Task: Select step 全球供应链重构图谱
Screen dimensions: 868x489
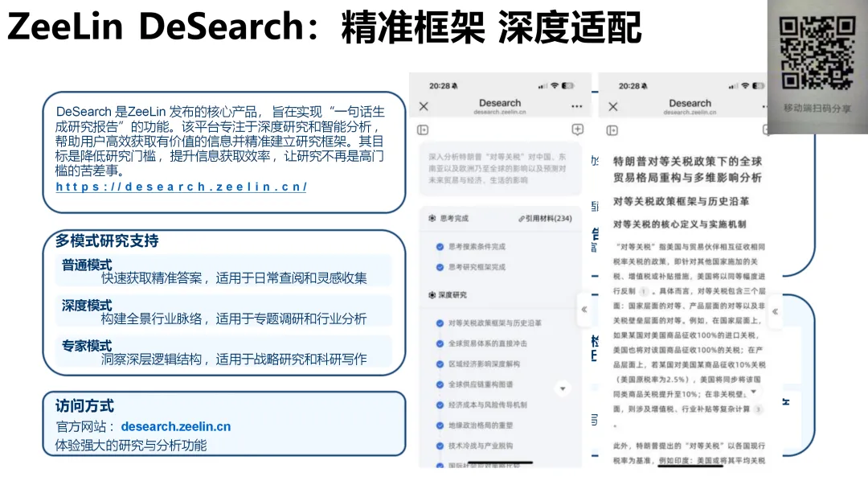Action: pyautogui.click(x=481, y=385)
